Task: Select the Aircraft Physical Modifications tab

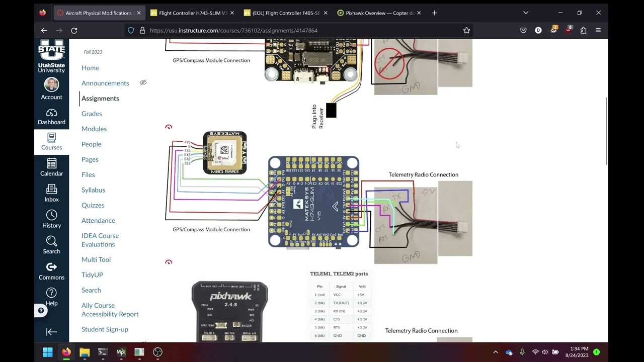Action: coord(98,13)
